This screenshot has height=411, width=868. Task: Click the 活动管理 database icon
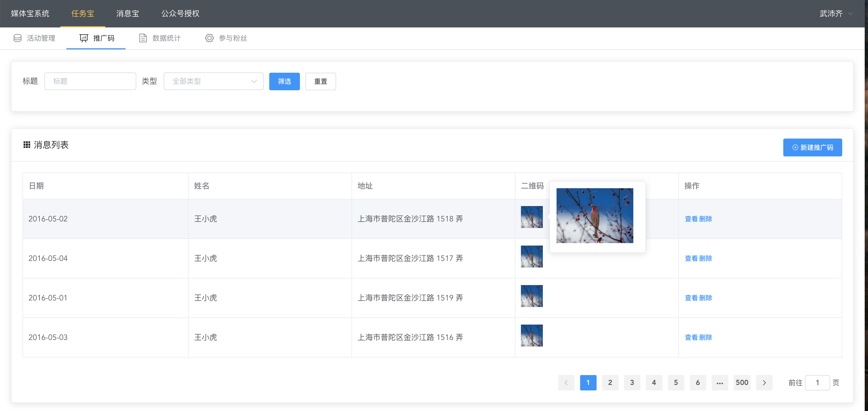coord(18,38)
